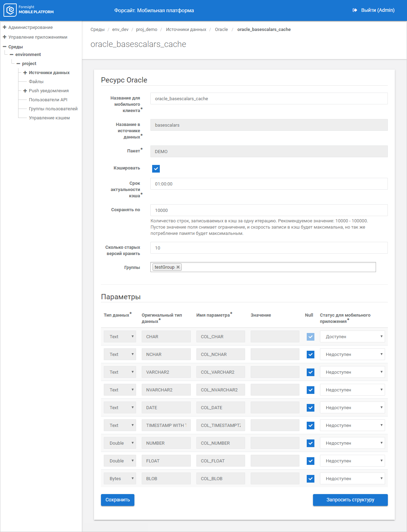The width and height of the screenshot is (407, 532).
Task: Click the Запросить структуру button
Action: pyautogui.click(x=350, y=500)
